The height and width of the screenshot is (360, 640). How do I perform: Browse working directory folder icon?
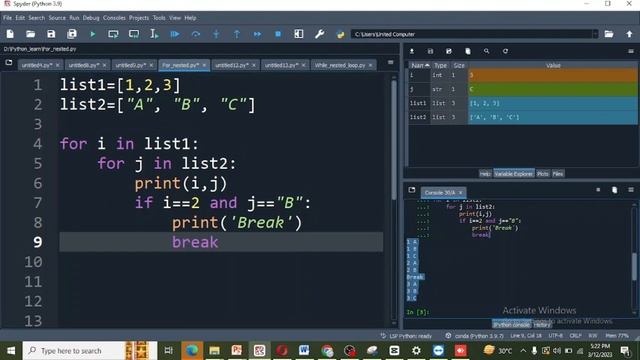(609, 34)
